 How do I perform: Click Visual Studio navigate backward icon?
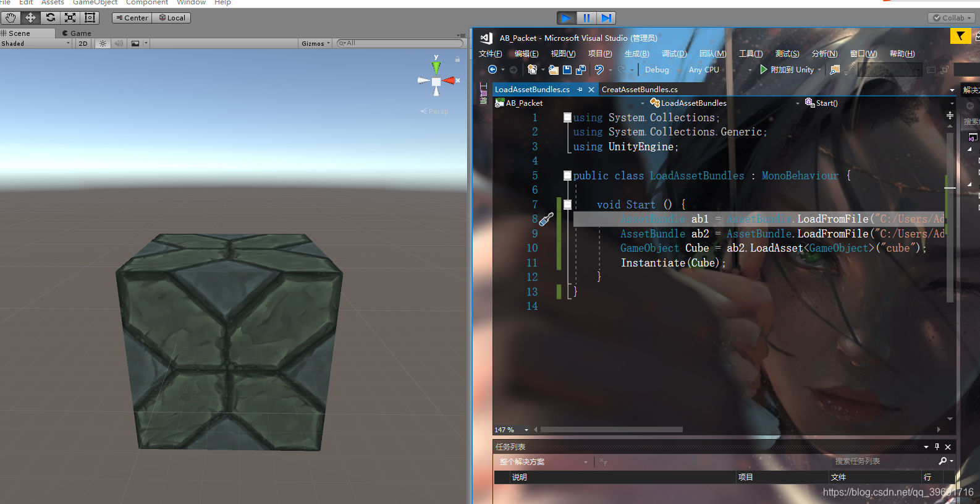tap(492, 70)
